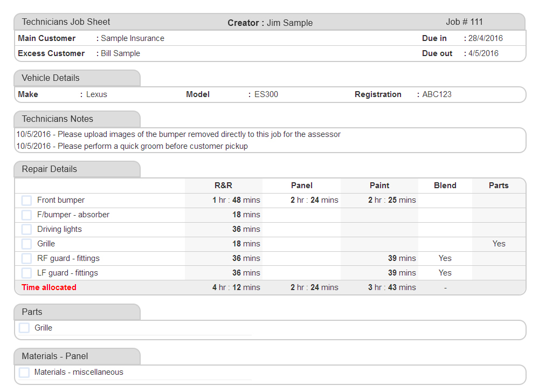Mark the Driving lights checkbox
This screenshot has height=392, width=539.
tap(26, 230)
